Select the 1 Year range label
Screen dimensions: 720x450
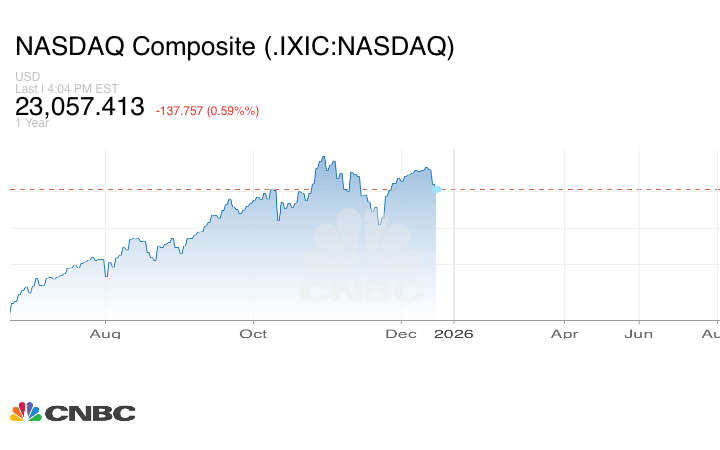click(31, 124)
